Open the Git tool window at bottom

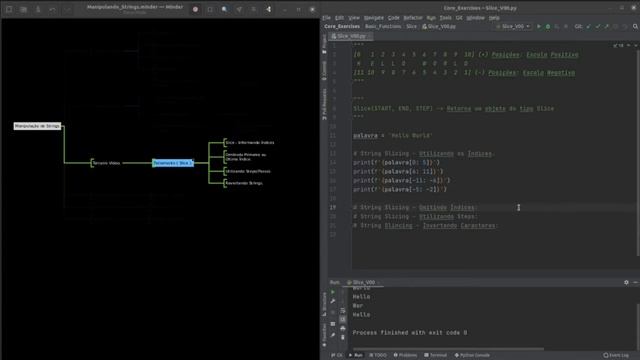tap(337, 355)
